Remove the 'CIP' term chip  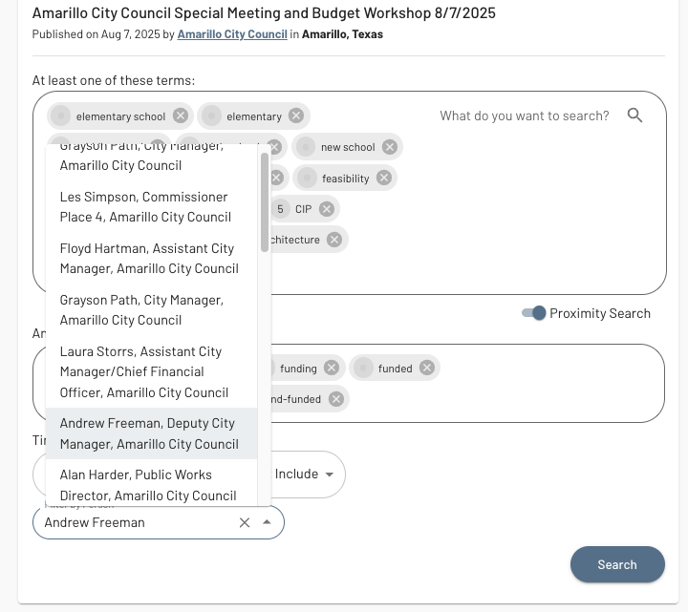pyautogui.click(x=326, y=209)
